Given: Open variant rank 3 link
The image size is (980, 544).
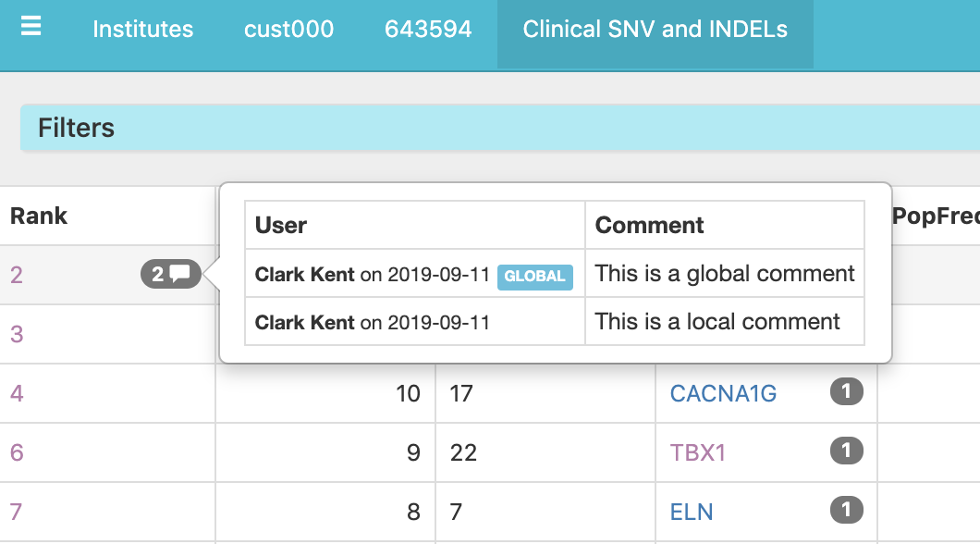Looking at the screenshot, I should [17, 334].
